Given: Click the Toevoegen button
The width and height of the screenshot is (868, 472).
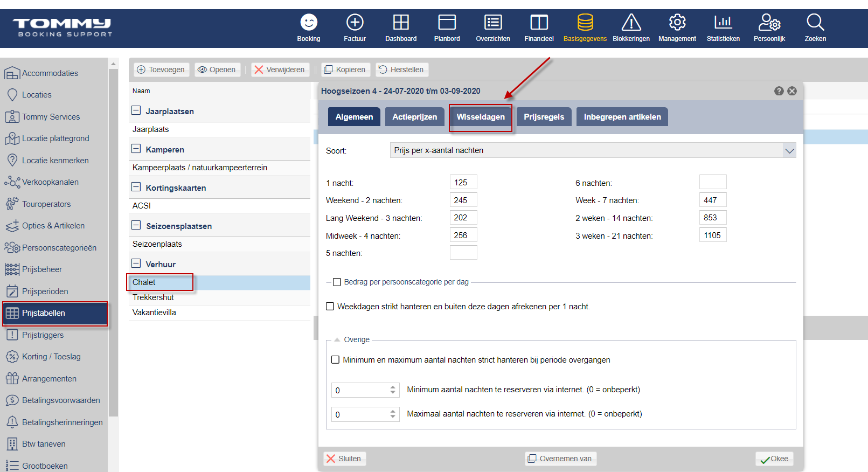Looking at the screenshot, I should point(161,70).
